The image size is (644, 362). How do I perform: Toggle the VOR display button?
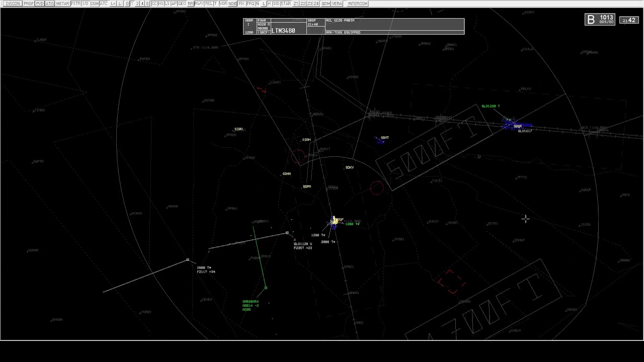click(223, 4)
